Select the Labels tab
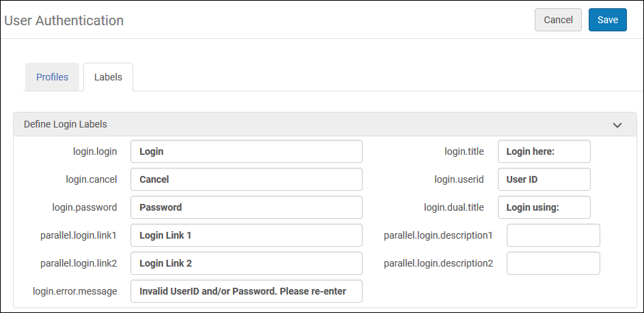 point(108,77)
